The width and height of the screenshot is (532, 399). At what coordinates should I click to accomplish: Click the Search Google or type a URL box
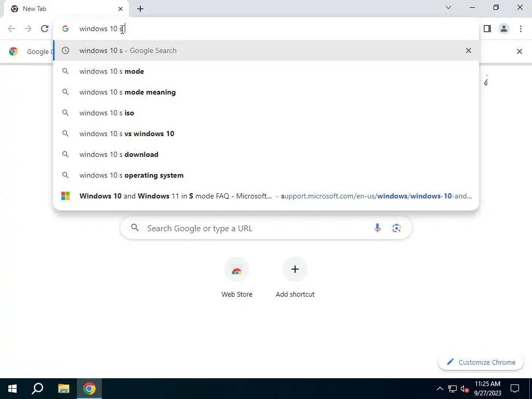point(266,228)
